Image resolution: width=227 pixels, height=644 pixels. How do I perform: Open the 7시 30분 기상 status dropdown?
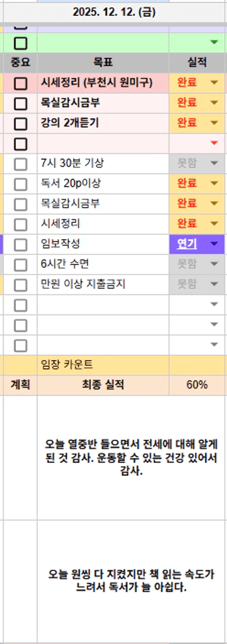214,163
